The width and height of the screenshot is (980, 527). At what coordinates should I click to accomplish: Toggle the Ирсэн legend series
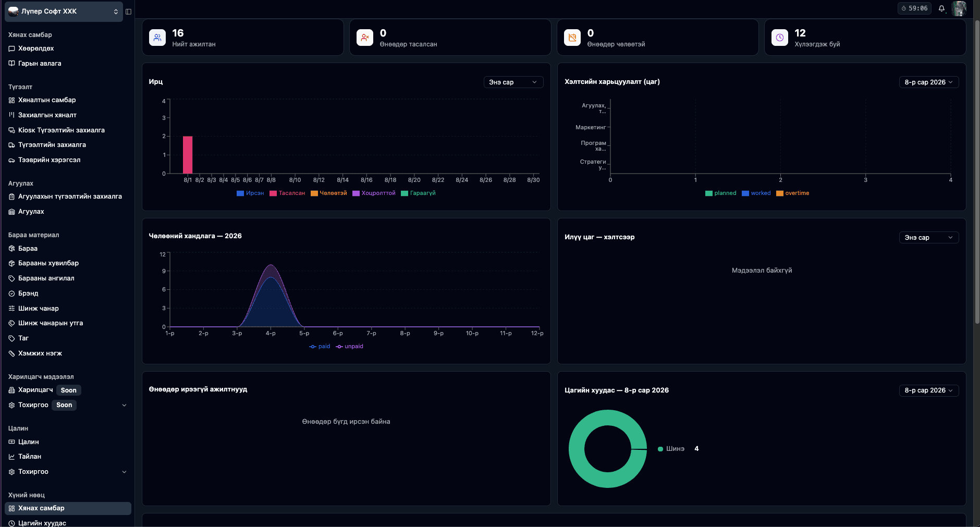(x=250, y=193)
